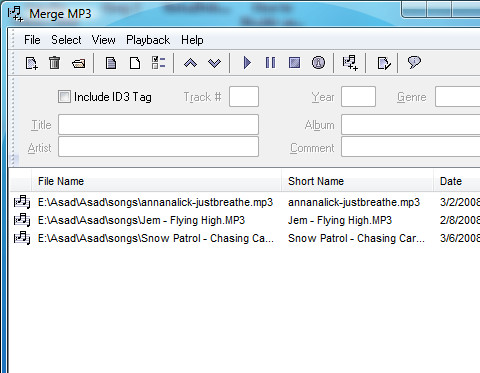Sort by the Date column header

pos(457,181)
